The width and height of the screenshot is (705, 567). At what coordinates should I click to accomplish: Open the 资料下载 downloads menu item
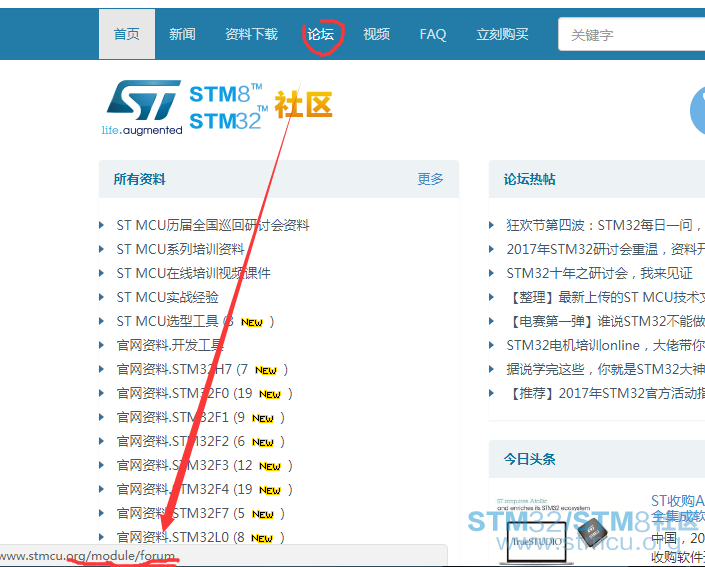click(251, 34)
